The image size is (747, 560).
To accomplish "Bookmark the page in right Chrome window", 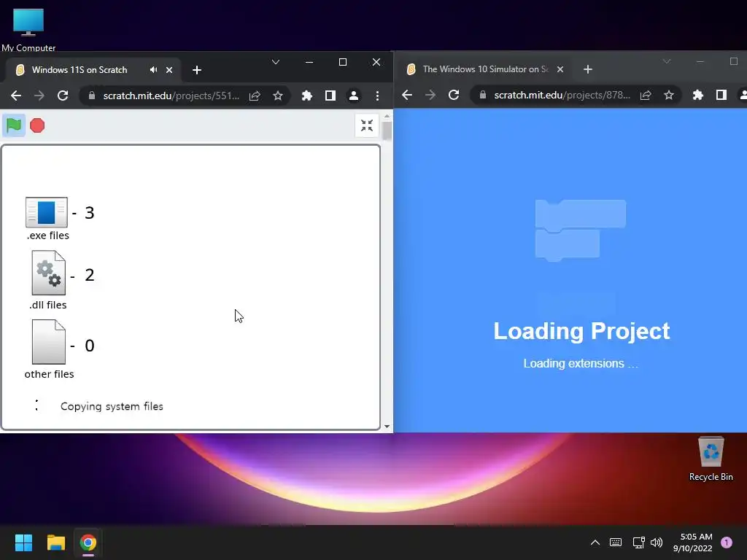I will pos(670,96).
